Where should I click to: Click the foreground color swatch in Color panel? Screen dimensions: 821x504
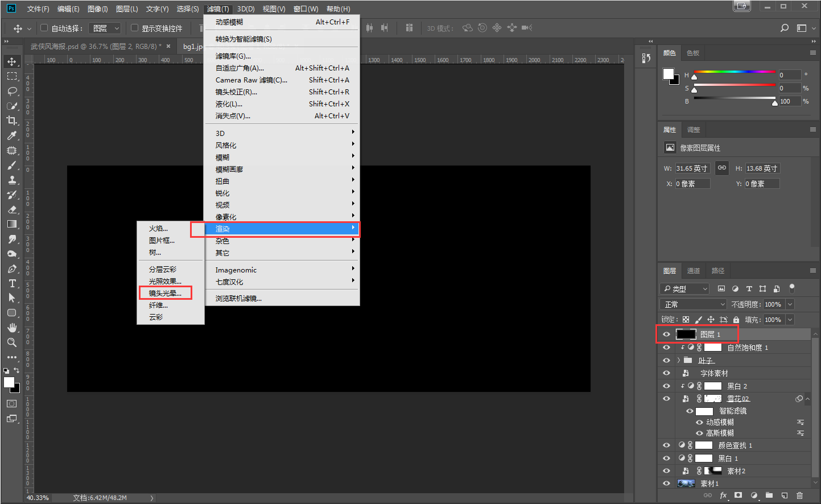coord(668,74)
